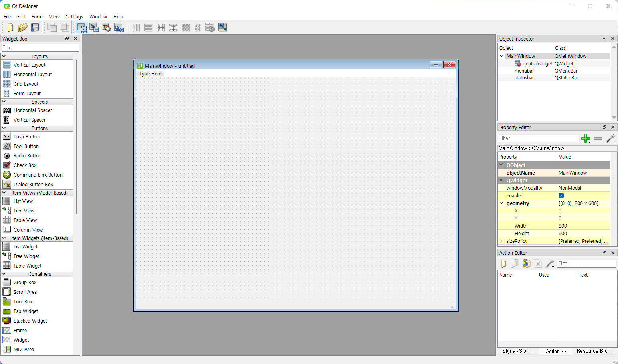Switch to Edit Tab Order mode icon
This screenshot has height=364, width=618.
119,28
